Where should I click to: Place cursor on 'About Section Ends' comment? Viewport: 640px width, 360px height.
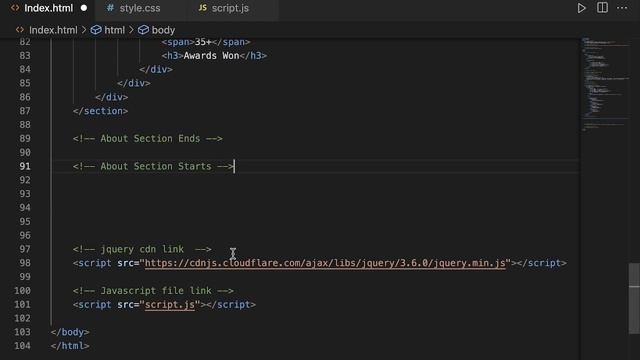click(148, 139)
